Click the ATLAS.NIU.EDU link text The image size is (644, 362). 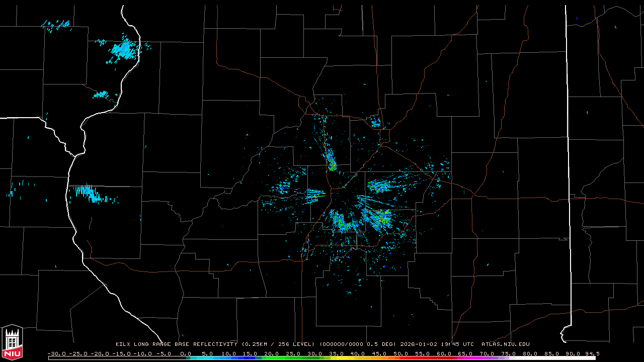(x=505, y=344)
